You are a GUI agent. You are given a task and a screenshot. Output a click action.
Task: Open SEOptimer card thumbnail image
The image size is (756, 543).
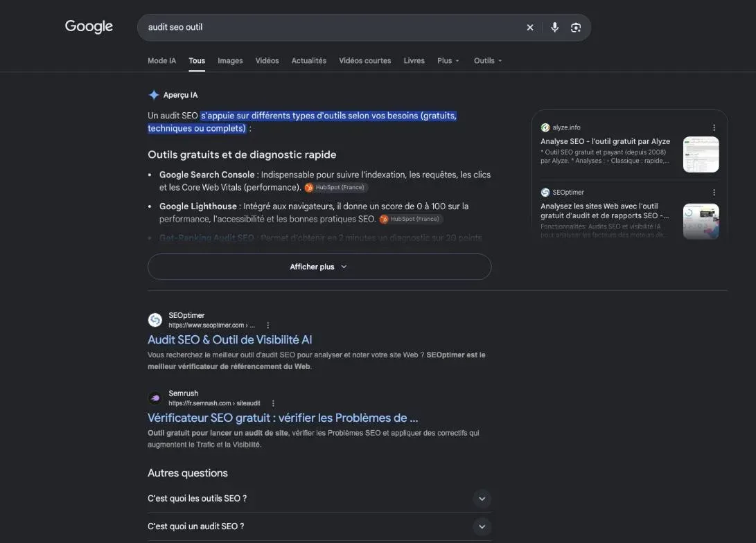701,221
